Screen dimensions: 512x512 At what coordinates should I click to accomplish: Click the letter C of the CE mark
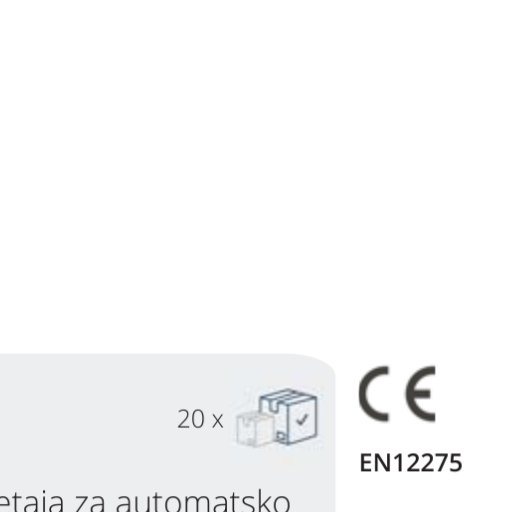[x=374, y=394]
